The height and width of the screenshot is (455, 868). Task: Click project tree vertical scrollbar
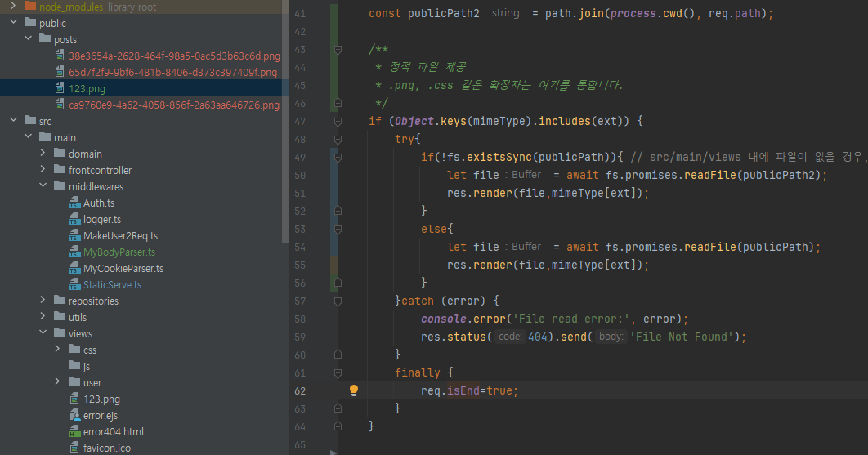(285, 122)
